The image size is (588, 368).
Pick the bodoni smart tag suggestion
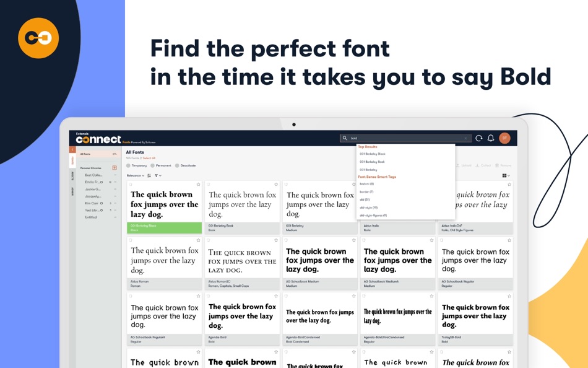point(367,184)
